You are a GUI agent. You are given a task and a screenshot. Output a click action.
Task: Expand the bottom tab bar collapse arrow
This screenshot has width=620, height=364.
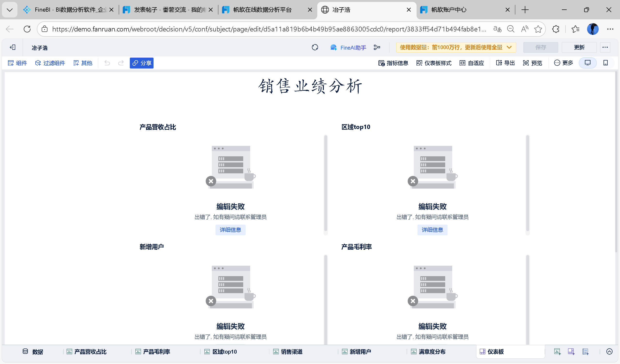609,352
